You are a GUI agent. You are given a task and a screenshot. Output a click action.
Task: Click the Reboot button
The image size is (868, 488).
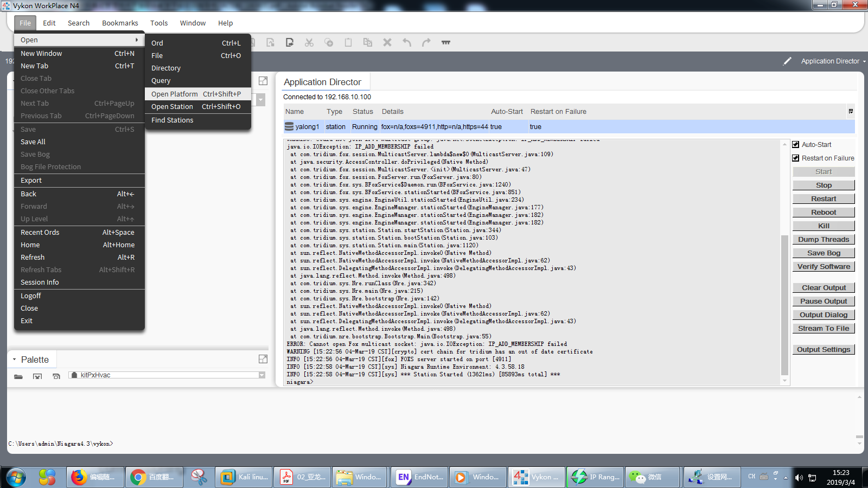pyautogui.click(x=824, y=212)
